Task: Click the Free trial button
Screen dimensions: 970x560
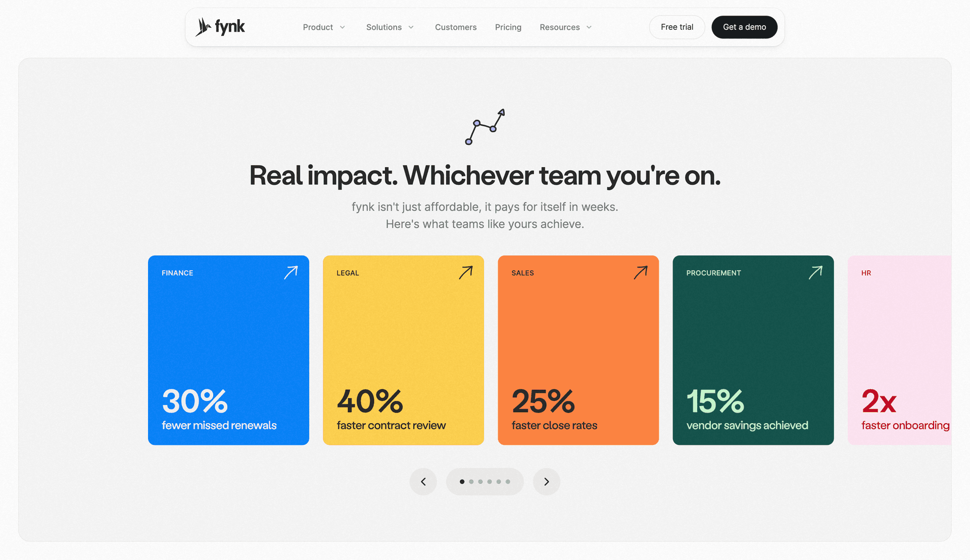Action: click(x=677, y=27)
